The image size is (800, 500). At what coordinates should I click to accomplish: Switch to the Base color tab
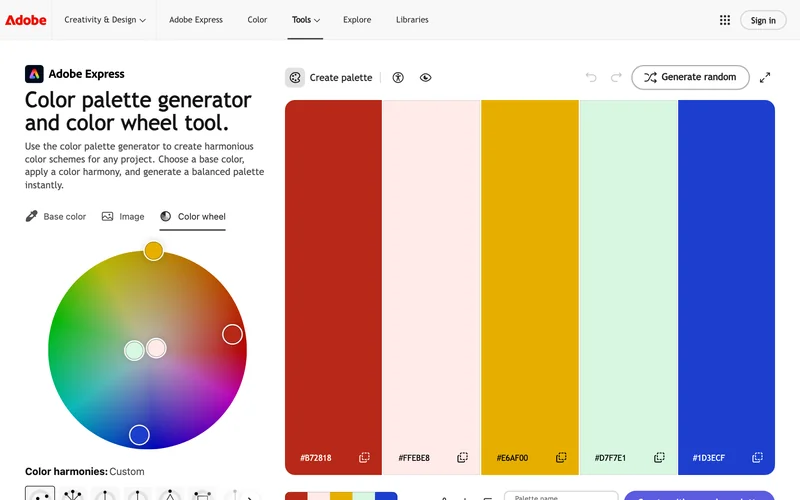click(56, 216)
